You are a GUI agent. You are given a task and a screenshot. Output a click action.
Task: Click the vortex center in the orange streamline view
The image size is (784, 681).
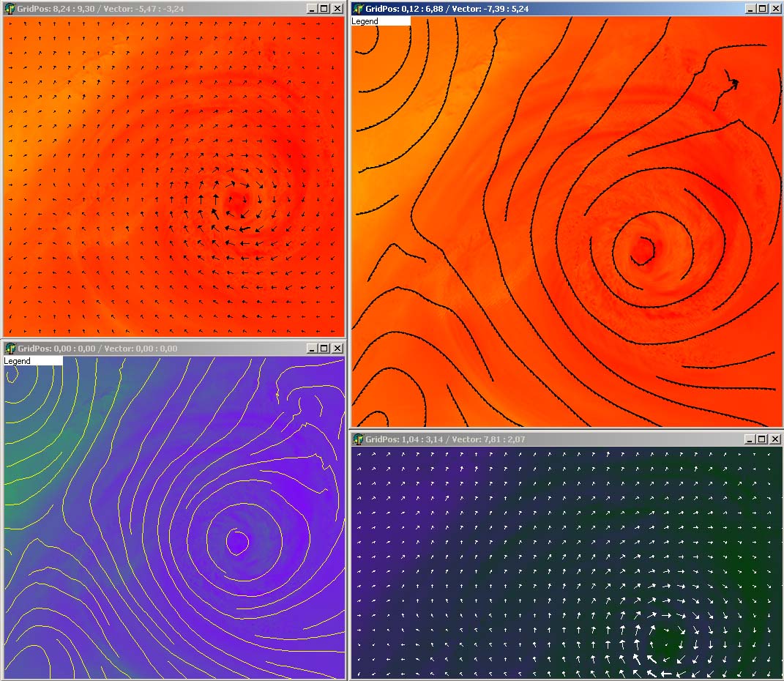643,249
